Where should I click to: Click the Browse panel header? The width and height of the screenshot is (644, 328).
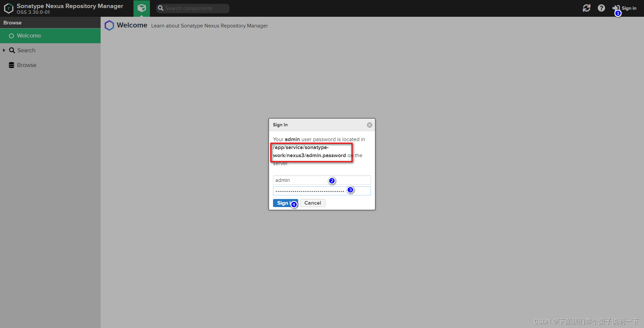50,23
